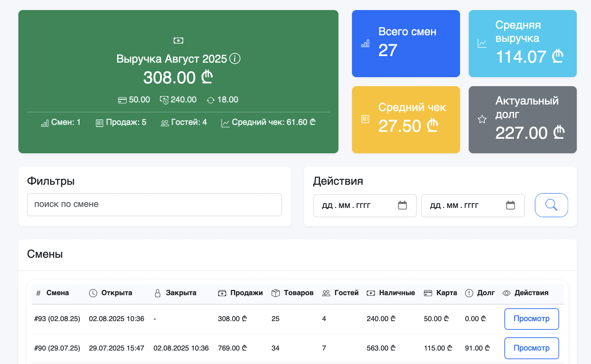The height and width of the screenshot is (364, 591).
Task: Open shift #90 via its Просмотр button
Action: [531, 348]
